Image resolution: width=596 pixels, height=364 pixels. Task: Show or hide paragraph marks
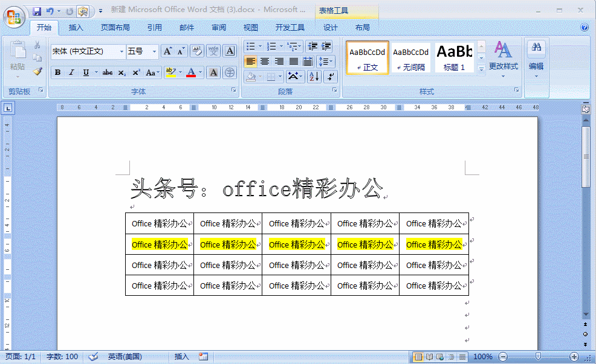[331, 77]
